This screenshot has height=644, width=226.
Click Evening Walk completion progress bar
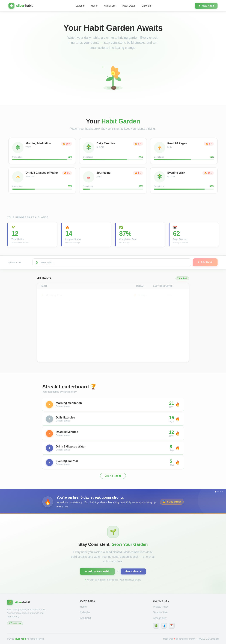click(184, 189)
